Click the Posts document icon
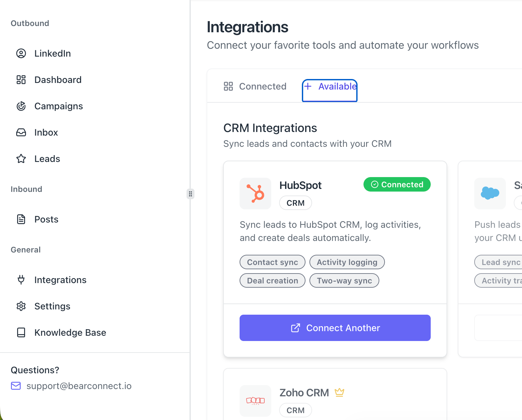This screenshot has width=522, height=420. [21, 219]
